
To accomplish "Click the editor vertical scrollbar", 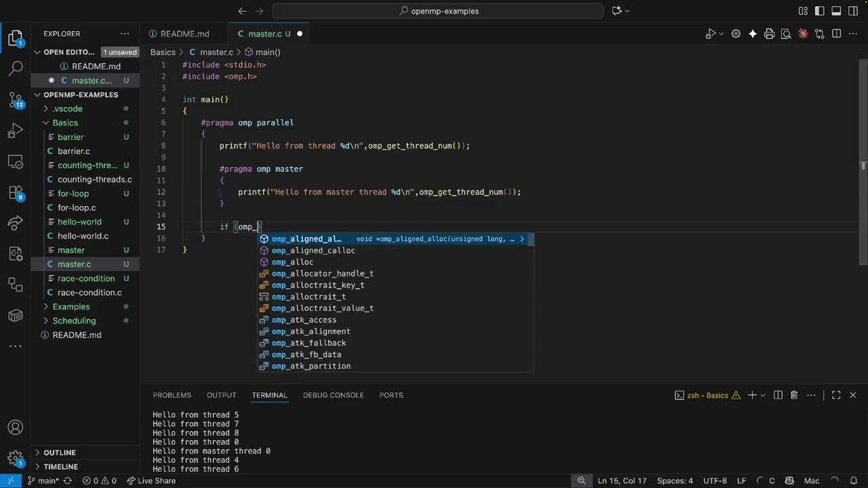I will tap(863, 163).
